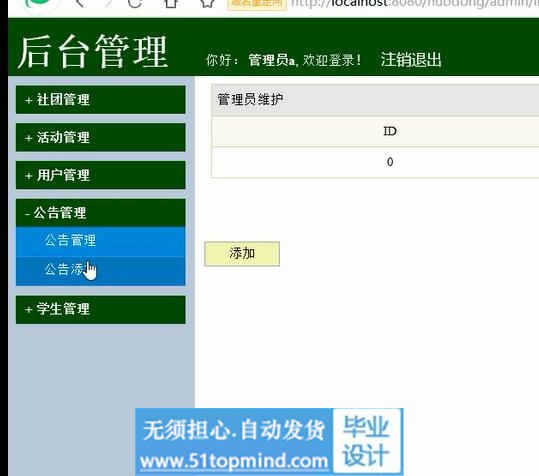Click the ID column header
The height and width of the screenshot is (476, 539).
[x=390, y=131]
